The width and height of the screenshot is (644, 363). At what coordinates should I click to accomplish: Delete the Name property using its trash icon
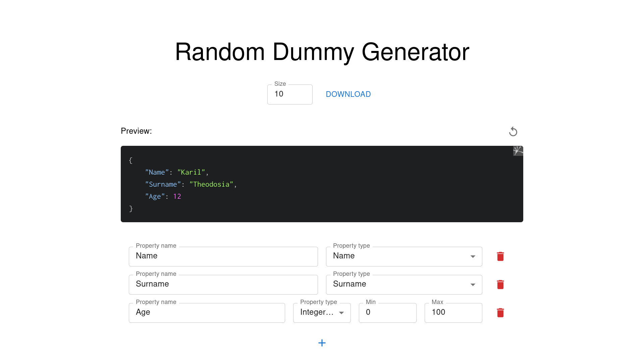point(500,256)
